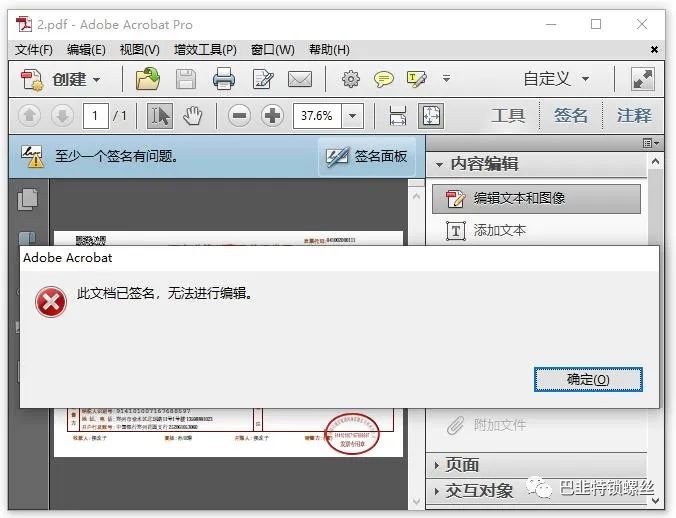Expand the 页面 section
The width and height of the screenshot is (676, 518).
point(437,465)
